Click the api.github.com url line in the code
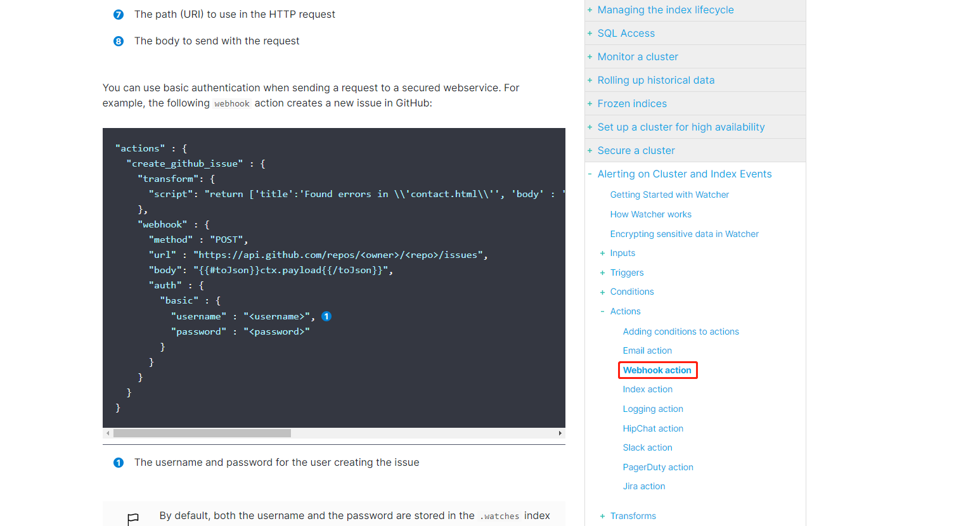The height and width of the screenshot is (526, 980). [318, 255]
